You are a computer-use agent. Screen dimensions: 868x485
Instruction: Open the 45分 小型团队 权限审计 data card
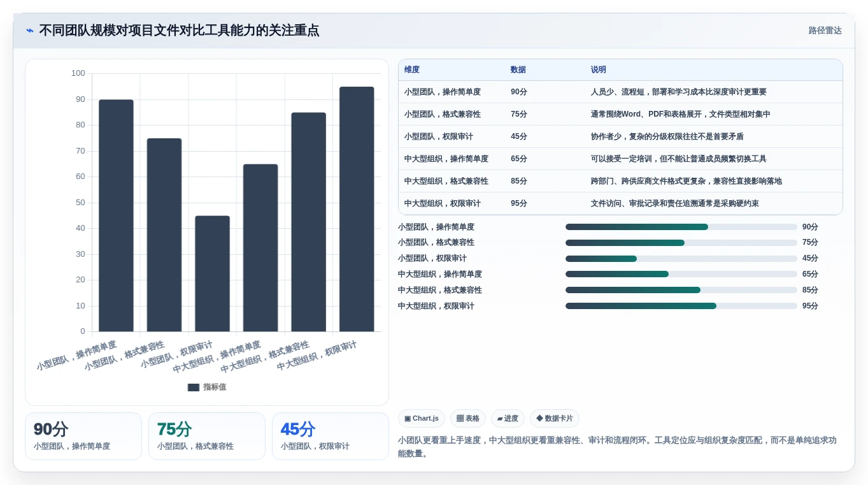(331, 436)
